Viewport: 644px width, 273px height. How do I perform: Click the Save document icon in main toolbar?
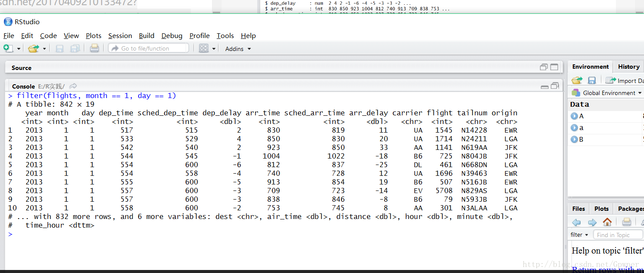(60, 48)
